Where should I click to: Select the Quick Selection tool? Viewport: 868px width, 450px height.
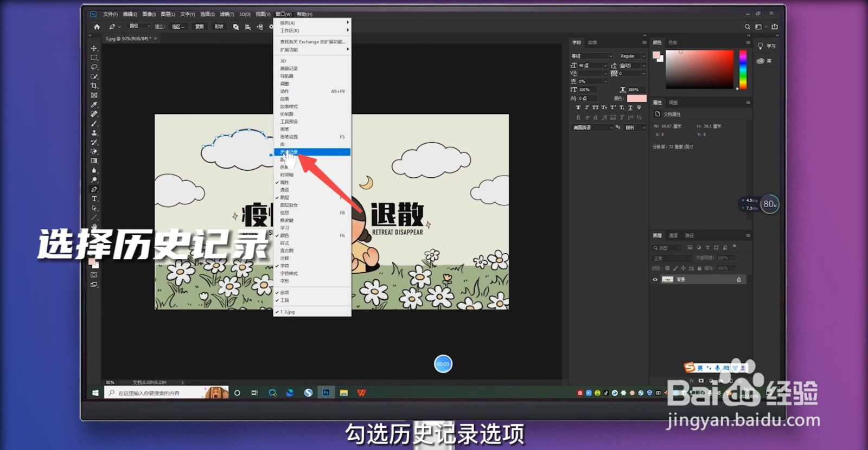pos(94,76)
